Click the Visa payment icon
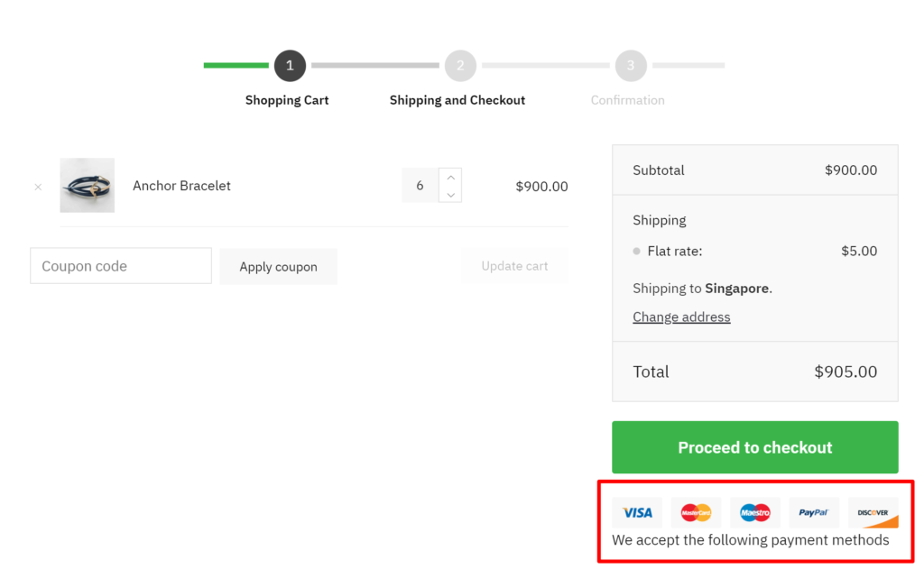This screenshot has width=924, height=569. click(x=637, y=512)
